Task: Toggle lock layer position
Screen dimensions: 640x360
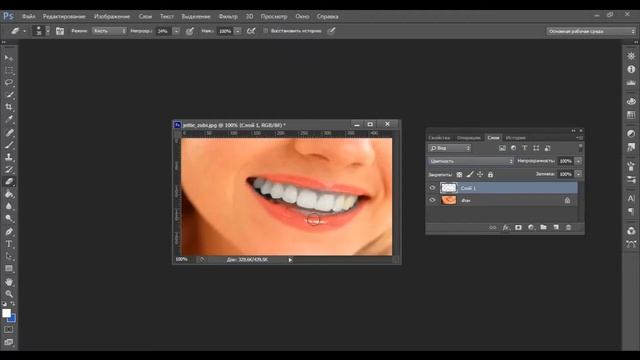Action: point(480,175)
